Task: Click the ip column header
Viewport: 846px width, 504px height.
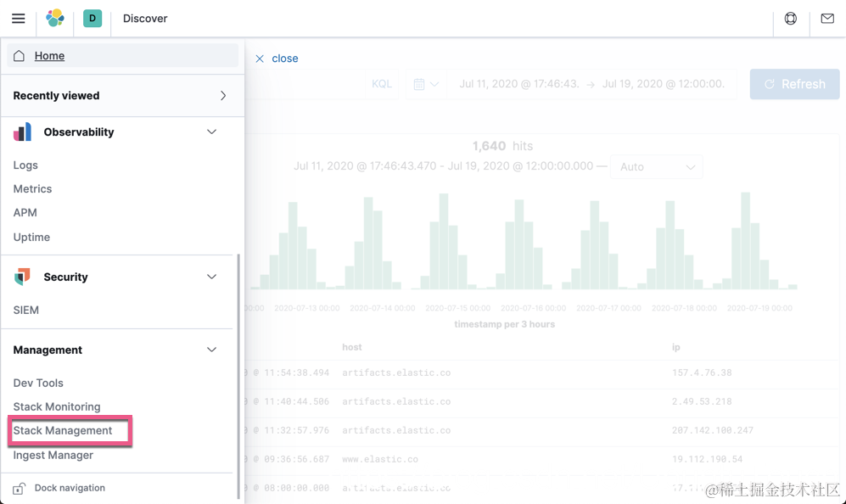Action: 676,347
